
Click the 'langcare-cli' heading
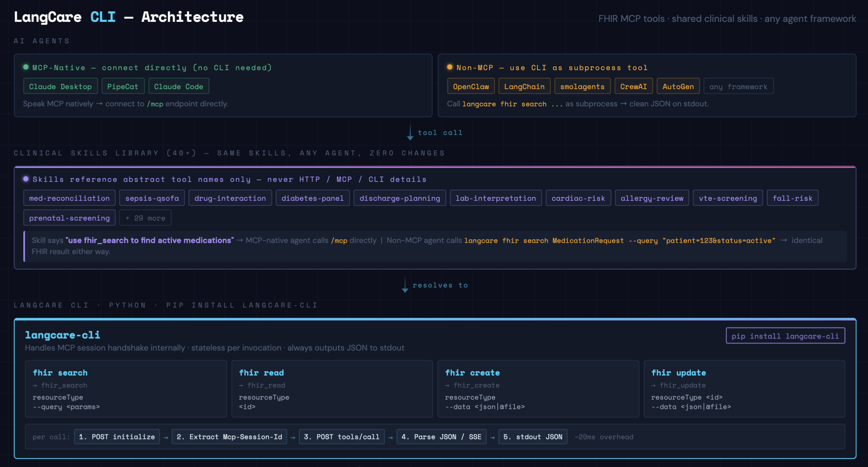click(x=63, y=335)
